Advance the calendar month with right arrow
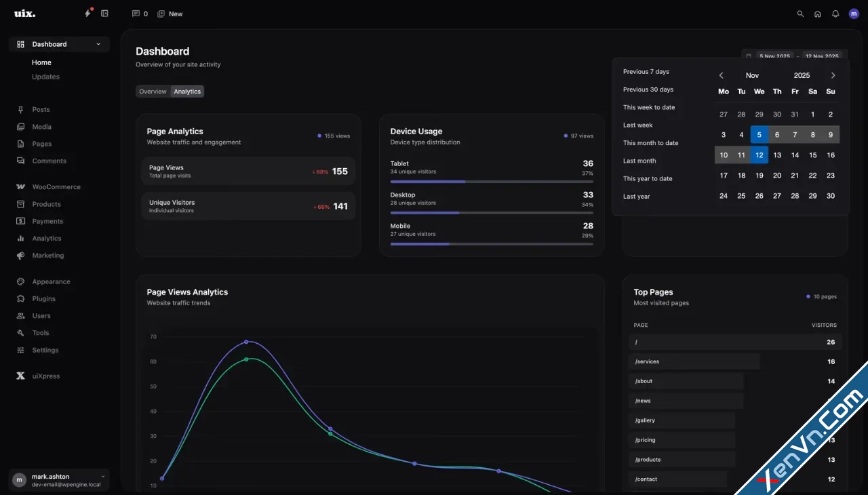 tap(833, 75)
